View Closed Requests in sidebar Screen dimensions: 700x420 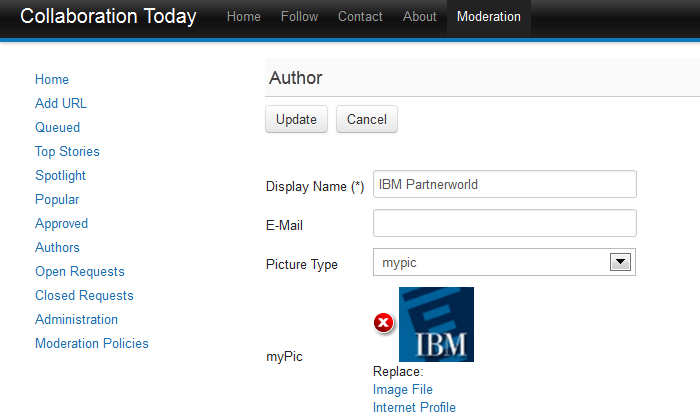pos(84,296)
